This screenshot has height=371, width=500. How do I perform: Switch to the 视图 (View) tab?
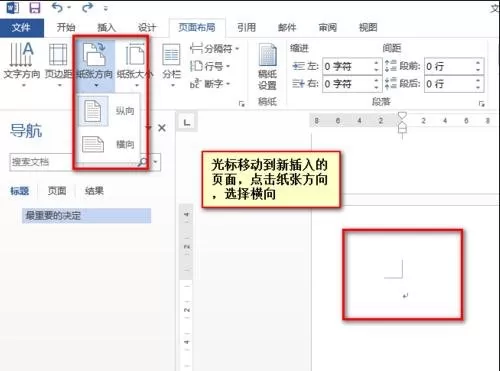click(368, 27)
